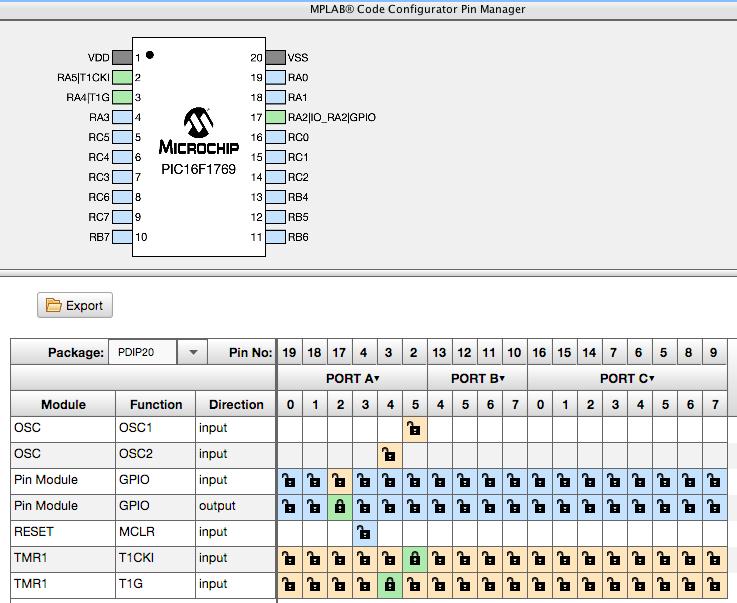Click the OSC2 lock icon in Port A column 4
The image size is (737, 603).
pyautogui.click(x=389, y=455)
